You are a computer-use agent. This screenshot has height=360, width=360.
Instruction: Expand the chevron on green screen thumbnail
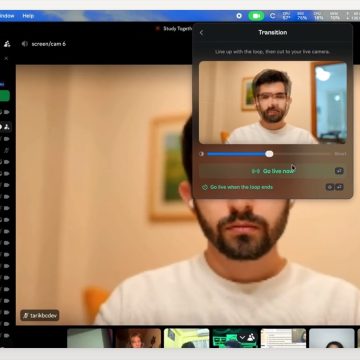243,337
